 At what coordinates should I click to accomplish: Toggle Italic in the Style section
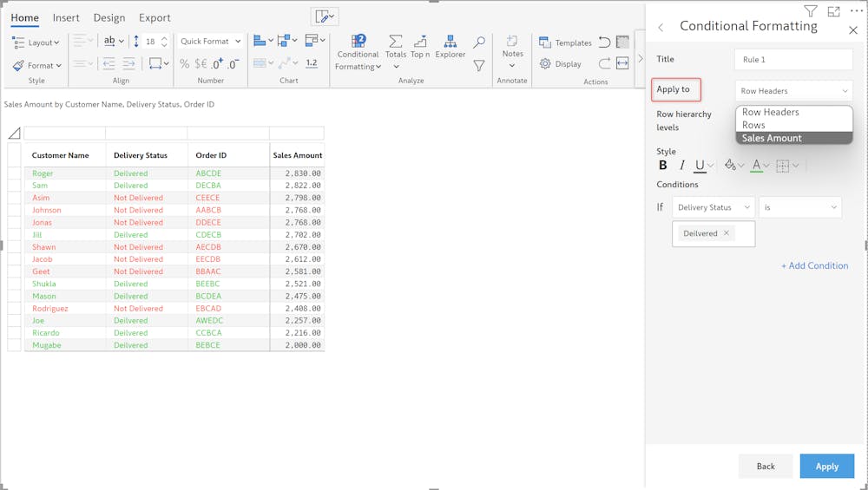682,165
